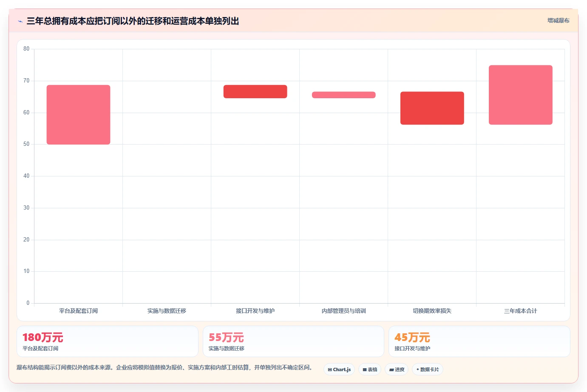Click the 实施与数据迁移 x-axis label

coord(167,311)
